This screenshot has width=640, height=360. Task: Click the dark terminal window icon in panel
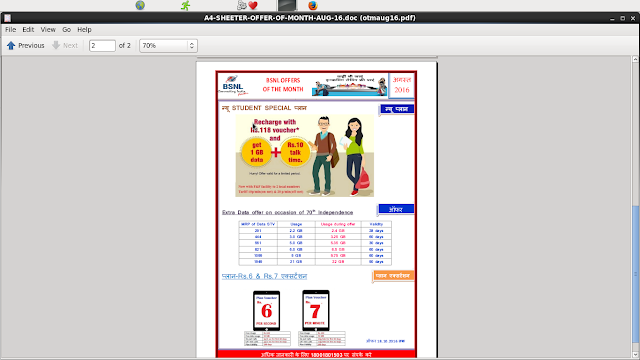point(287,5)
